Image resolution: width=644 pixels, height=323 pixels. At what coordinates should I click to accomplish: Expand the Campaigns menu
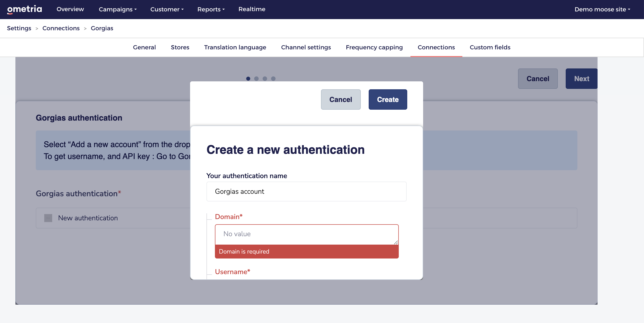(118, 9)
